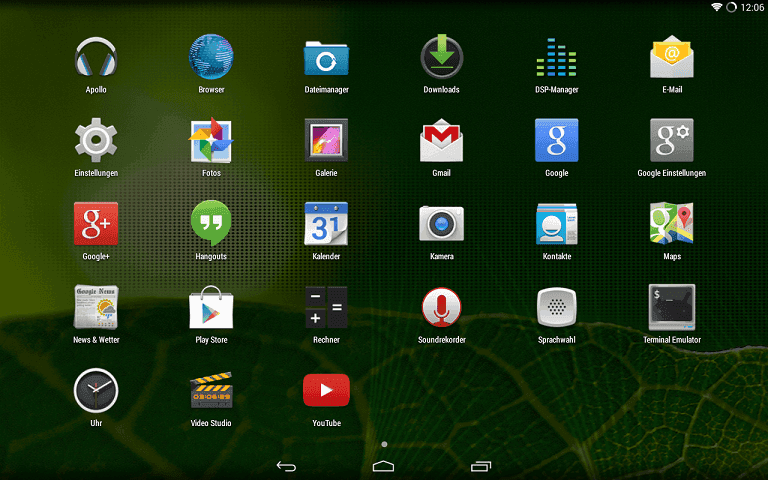The width and height of the screenshot is (768, 480).
Task: Launch the Kamera app
Action: 441,223
